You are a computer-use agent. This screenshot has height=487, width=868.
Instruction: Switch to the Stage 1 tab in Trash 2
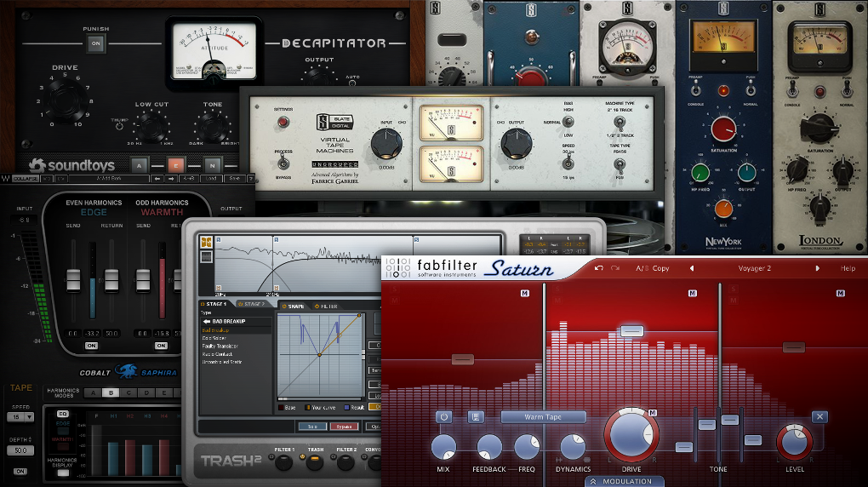[216, 304]
